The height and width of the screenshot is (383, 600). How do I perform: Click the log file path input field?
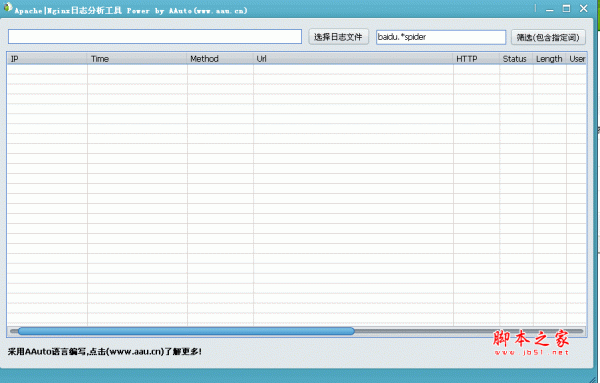(x=155, y=37)
